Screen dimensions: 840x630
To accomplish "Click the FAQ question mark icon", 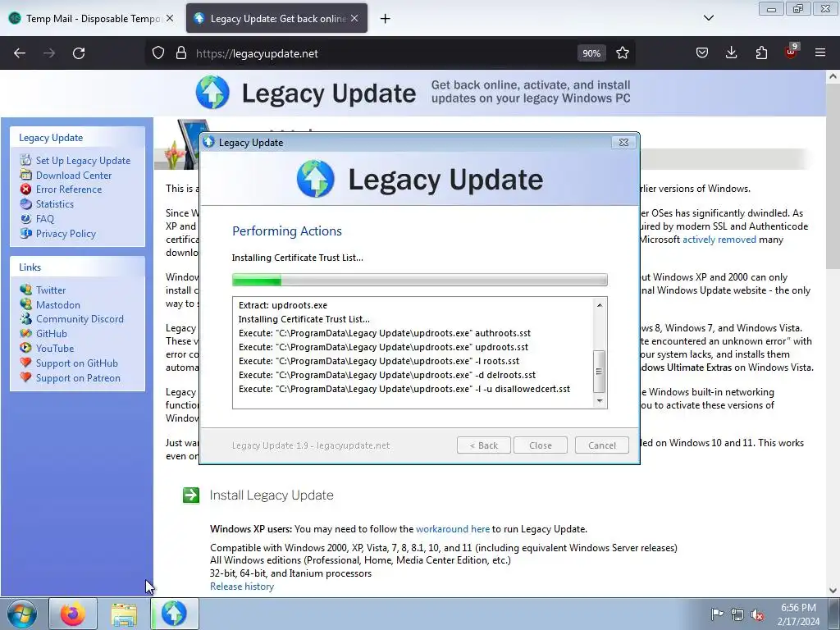I will coord(25,218).
